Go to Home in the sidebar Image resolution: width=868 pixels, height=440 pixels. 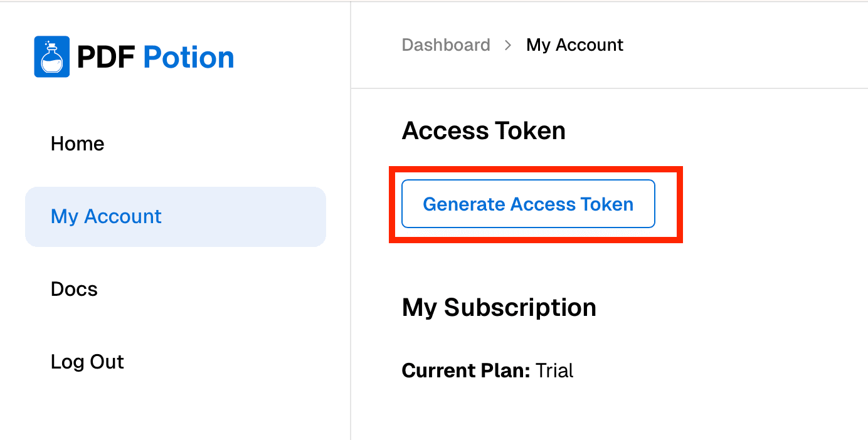point(77,144)
